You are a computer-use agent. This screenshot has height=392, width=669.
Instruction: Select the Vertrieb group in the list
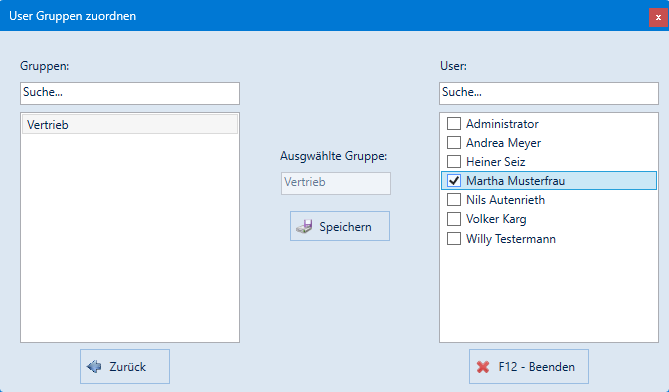[130, 125]
